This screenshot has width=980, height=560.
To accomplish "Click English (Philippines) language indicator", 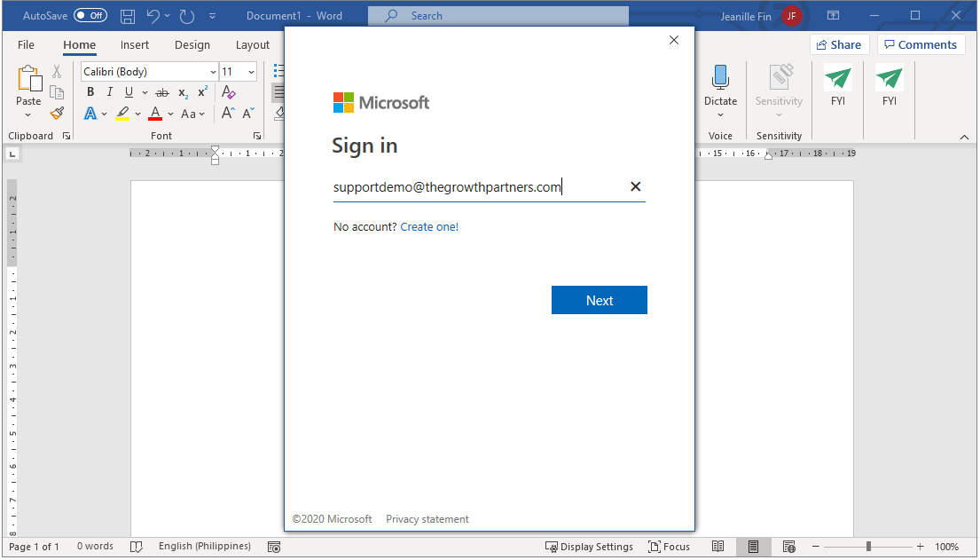I will (x=204, y=546).
